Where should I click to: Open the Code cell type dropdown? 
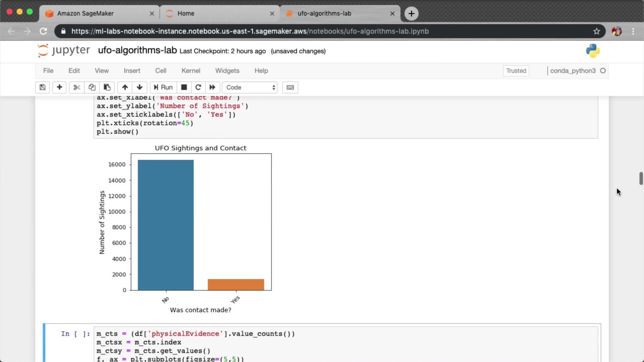click(250, 87)
